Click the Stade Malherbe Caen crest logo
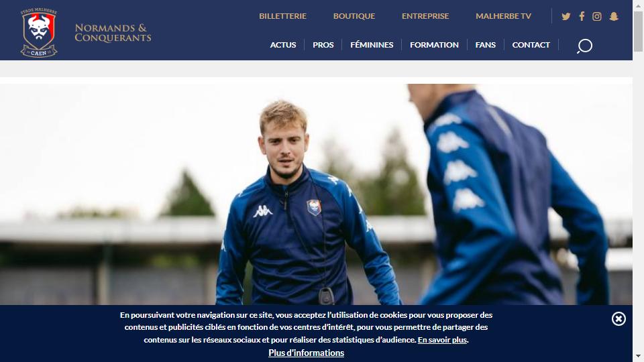Image resolution: width=644 pixels, height=362 pixels. (39, 32)
